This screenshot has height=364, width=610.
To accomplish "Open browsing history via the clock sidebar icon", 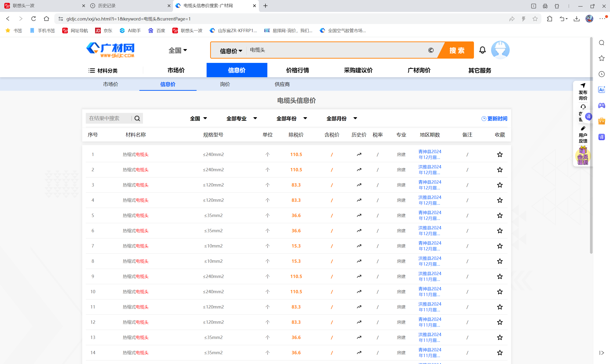I will [601, 74].
